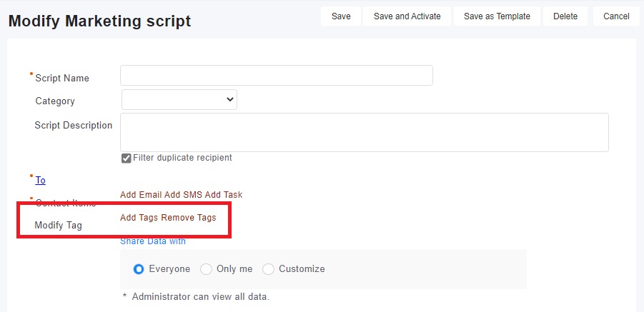The image size is (644, 312).
Task: Click inside the Script Description text area
Action: pyautogui.click(x=364, y=132)
